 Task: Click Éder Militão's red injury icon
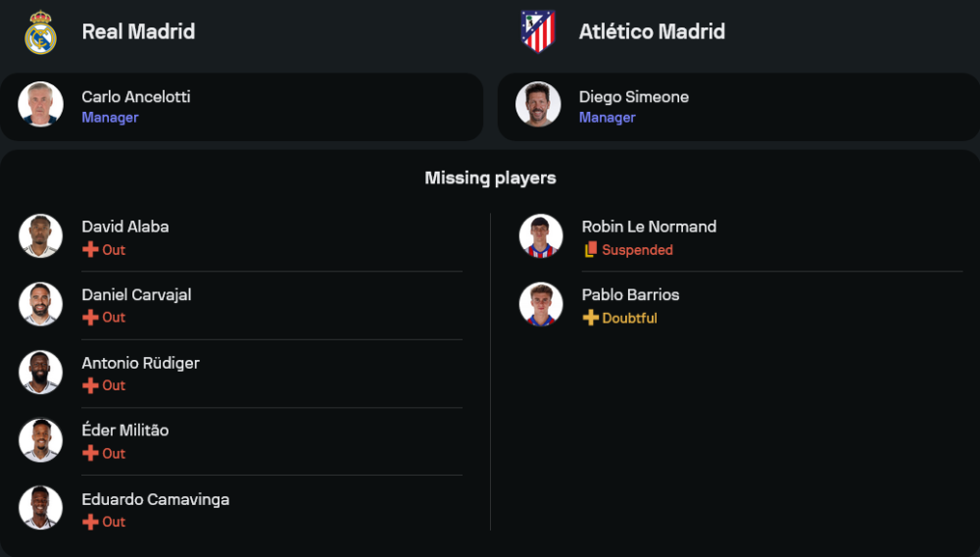(90, 454)
